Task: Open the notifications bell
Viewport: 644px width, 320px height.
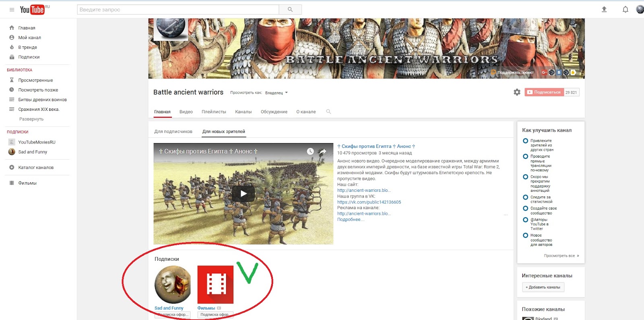Action: (x=625, y=9)
